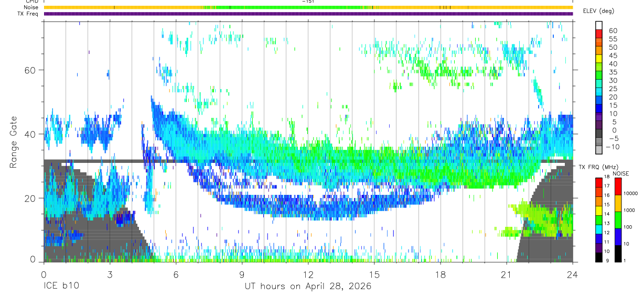Pick the light gray bottom ELEV colorbar segment
The image size is (644, 297).
599,151
